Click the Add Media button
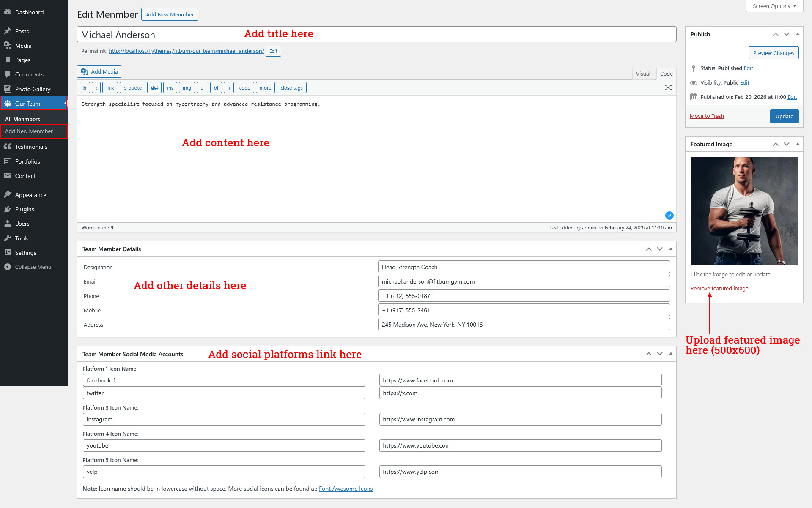The height and width of the screenshot is (508, 812). tap(99, 71)
